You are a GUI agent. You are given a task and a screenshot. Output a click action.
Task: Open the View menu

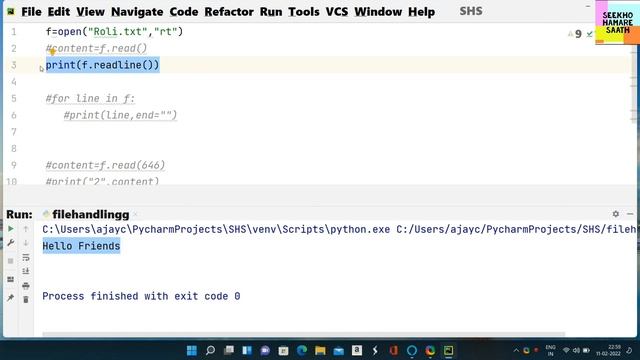pos(90,12)
